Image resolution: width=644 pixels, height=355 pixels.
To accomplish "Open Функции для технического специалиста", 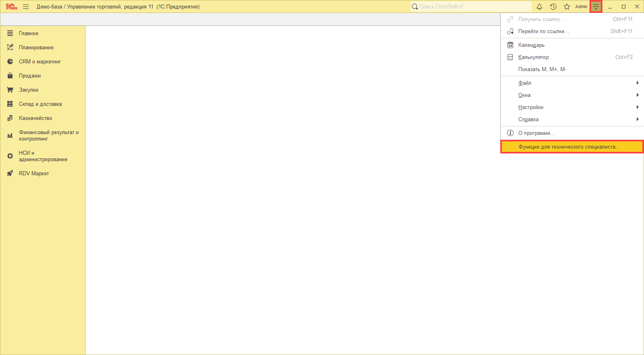I will pyautogui.click(x=572, y=147).
